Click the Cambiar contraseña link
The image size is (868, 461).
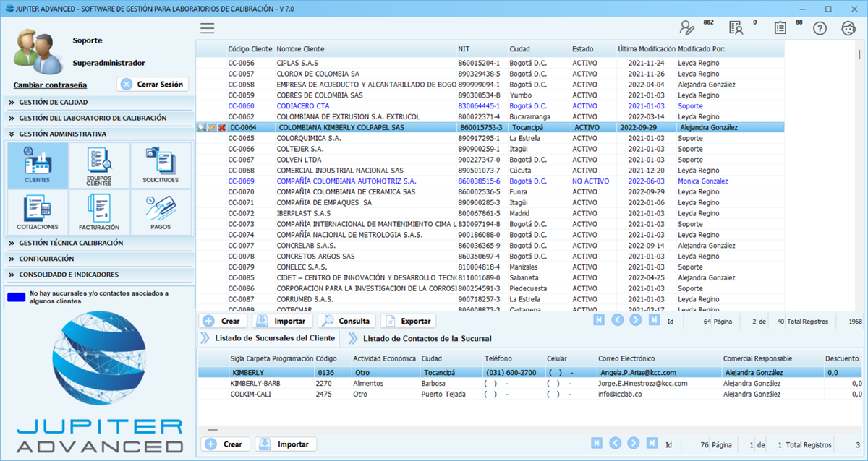(50, 85)
